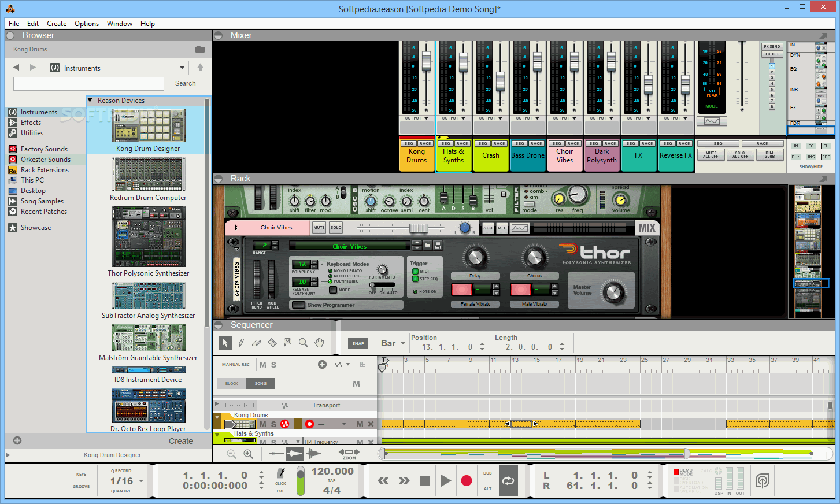The image size is (840, 504).
Task: Collapse the Rack panel header
Action: (x=219, y=179)
